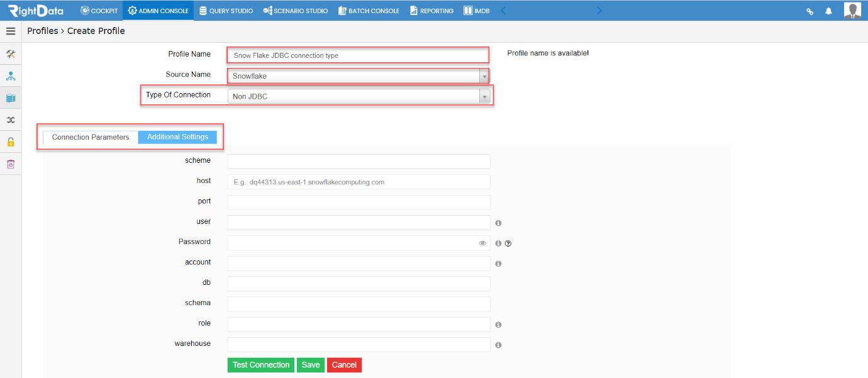The width and height of the screenshot is (868, 378).
Task: Select the recycle bin icon in sidebar
Action: pos(11,164)
